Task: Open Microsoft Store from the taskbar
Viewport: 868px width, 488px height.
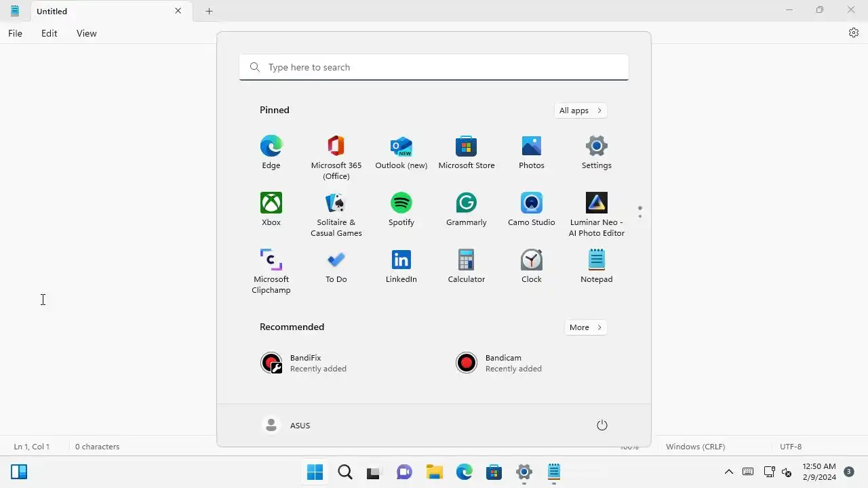Action: (494, 472)
